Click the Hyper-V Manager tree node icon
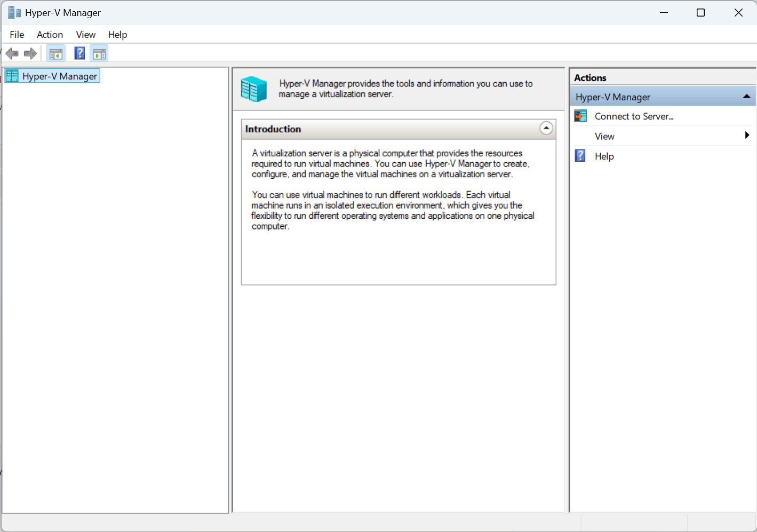 point(12,76)
